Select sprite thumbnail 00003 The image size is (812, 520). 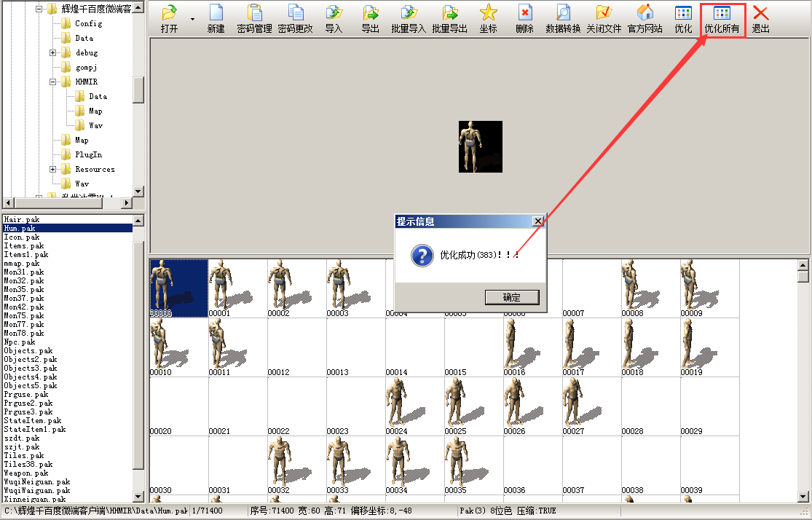(x=356, y=288)
